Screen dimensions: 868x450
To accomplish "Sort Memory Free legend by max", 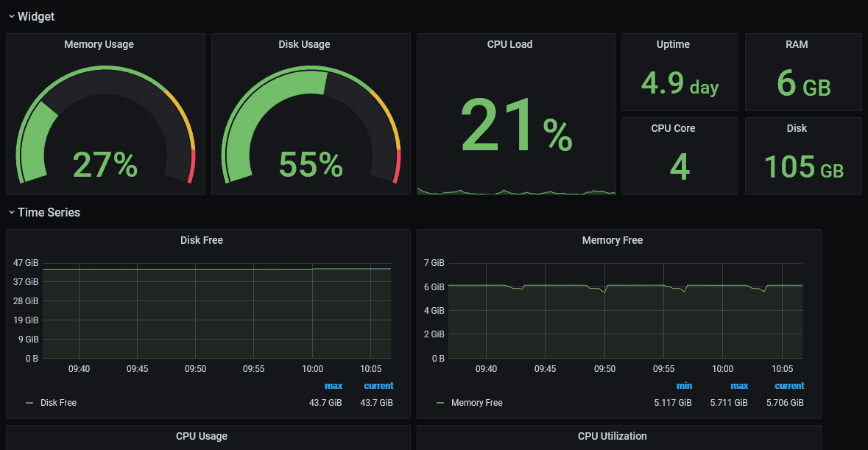I will pos(739,386).
